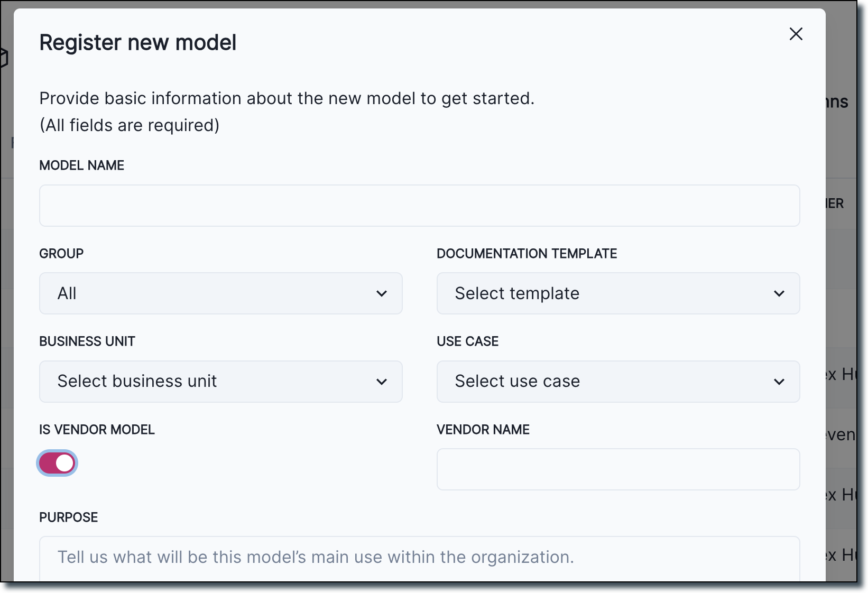
Task: Expand the Group list via its chevron
Action: 382,293
